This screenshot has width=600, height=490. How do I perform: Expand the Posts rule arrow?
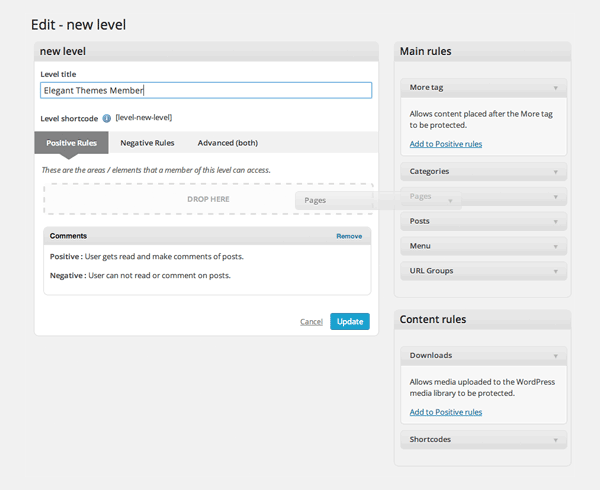(x=556, y=222)
